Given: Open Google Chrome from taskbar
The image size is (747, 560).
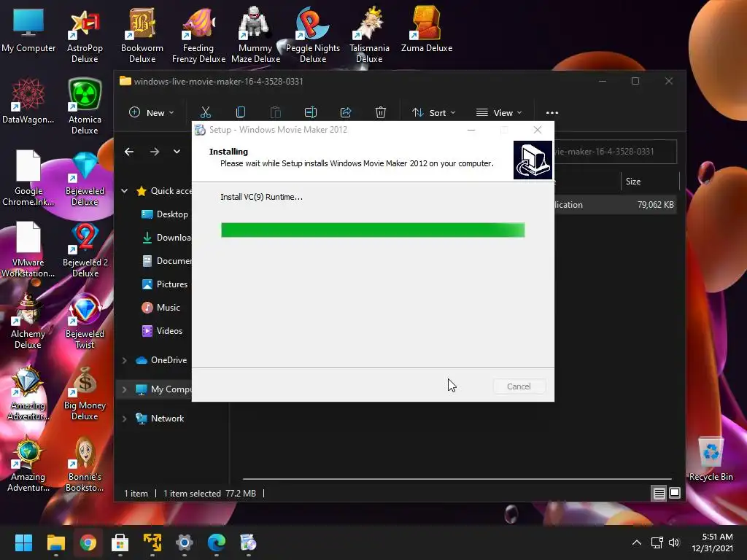Looking at the screenshot, I should point(88,542).
